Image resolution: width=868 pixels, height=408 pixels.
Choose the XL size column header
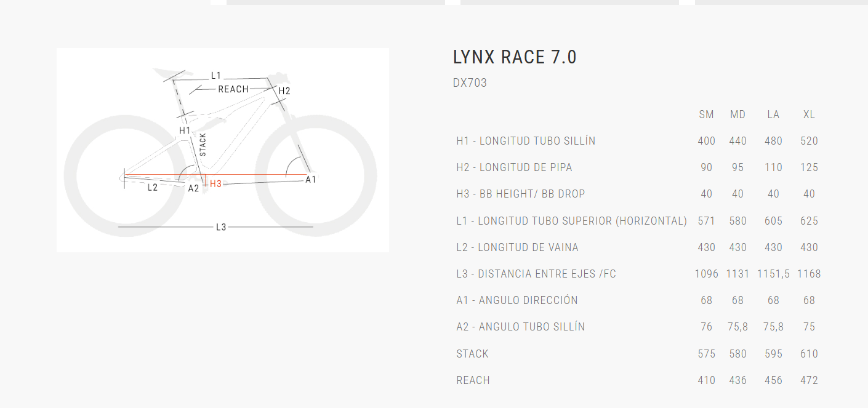coord(809,115)
